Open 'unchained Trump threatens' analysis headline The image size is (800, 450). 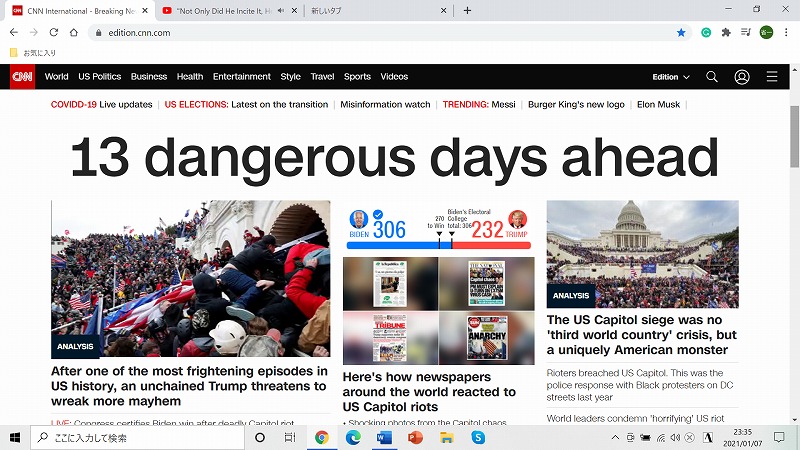coord(189,386)
